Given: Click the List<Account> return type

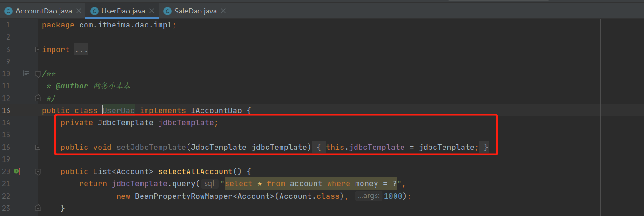Looking at the screenshot, I should pyautogui.click(x=123, y=171).
